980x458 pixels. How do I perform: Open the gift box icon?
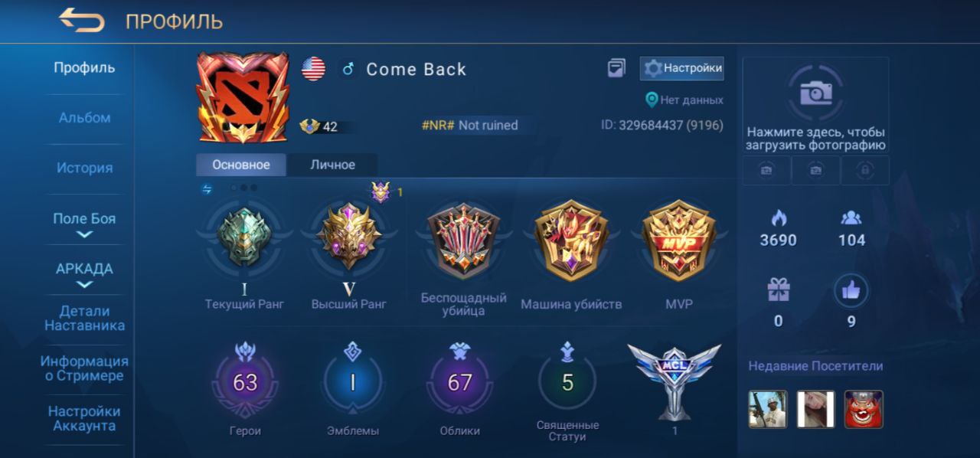pos(778,290)
